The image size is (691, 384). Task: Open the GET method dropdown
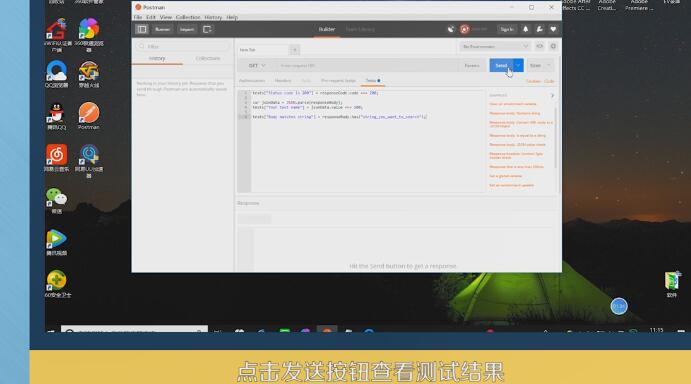click(256, 66)
